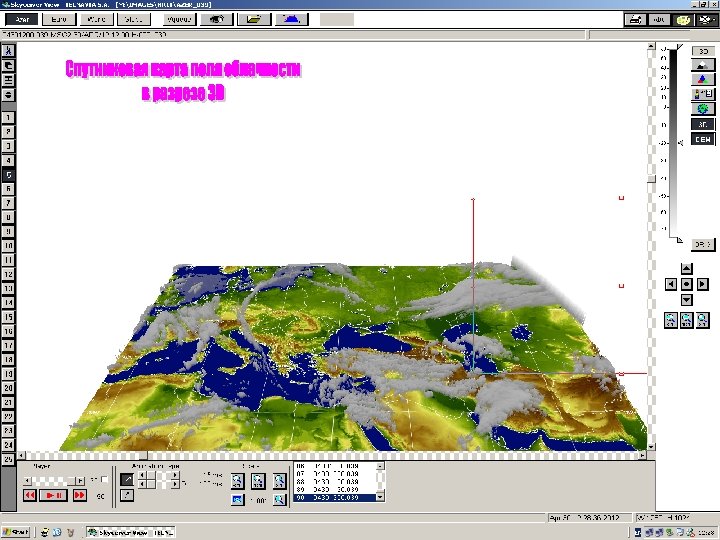Click the open folder icon in toolbar
The width and height of the screenshot is (720, 540).
point(254,19)
